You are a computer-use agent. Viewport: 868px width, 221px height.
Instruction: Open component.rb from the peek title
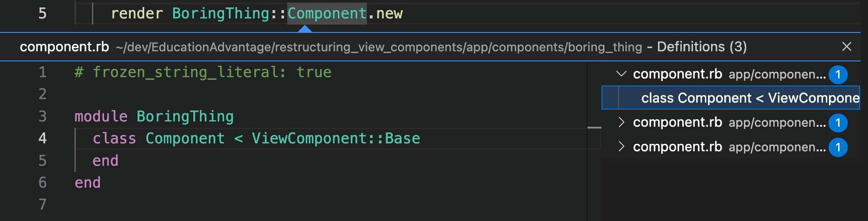click(x=64, y=46)
